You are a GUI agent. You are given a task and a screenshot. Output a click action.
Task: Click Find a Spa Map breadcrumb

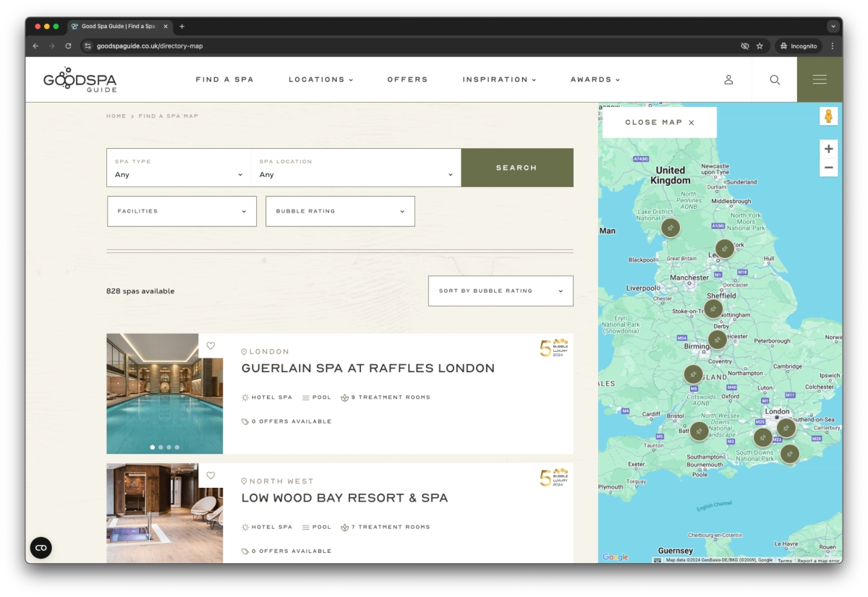coord(169,116)
